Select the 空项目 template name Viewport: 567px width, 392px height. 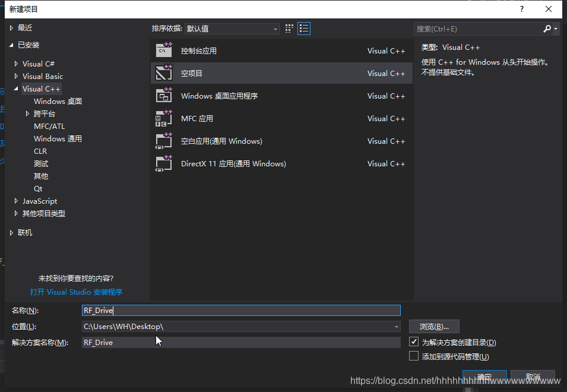[191, 73]
